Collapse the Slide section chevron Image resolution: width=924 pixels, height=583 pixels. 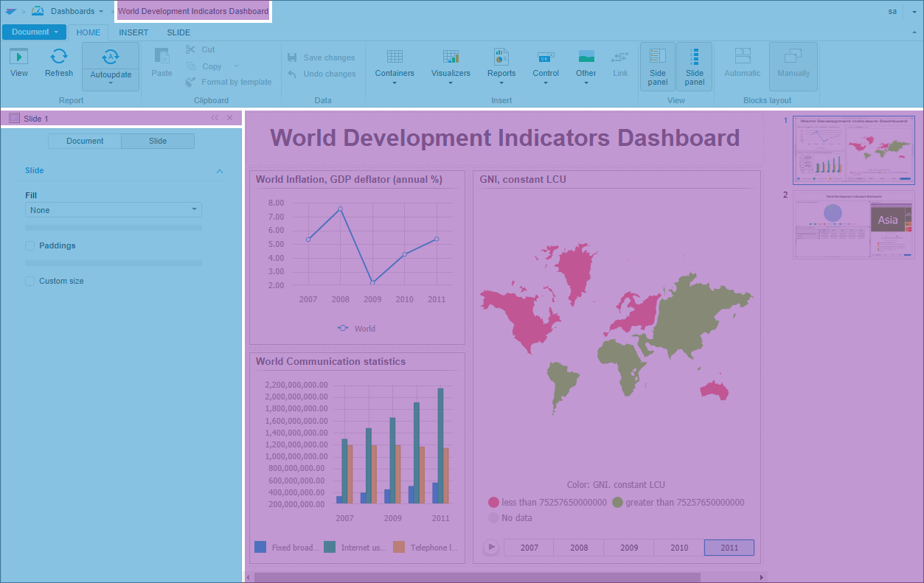point(219,171)
